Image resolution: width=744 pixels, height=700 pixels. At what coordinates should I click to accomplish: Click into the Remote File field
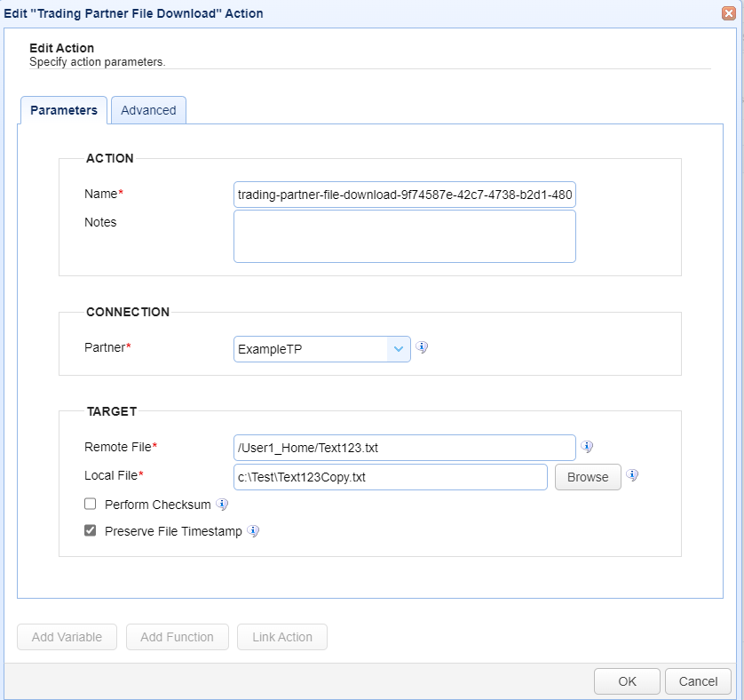[x=405, y=448]
